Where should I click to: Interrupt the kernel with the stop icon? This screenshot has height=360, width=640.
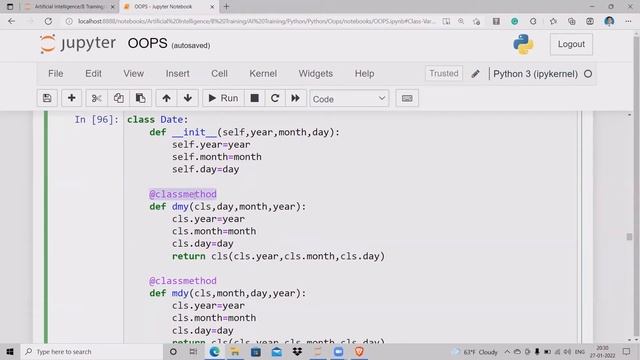click(x=254, y=98)
